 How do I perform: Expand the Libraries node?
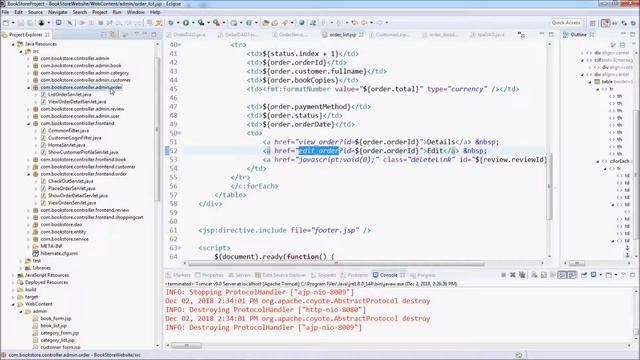[21, 268]
